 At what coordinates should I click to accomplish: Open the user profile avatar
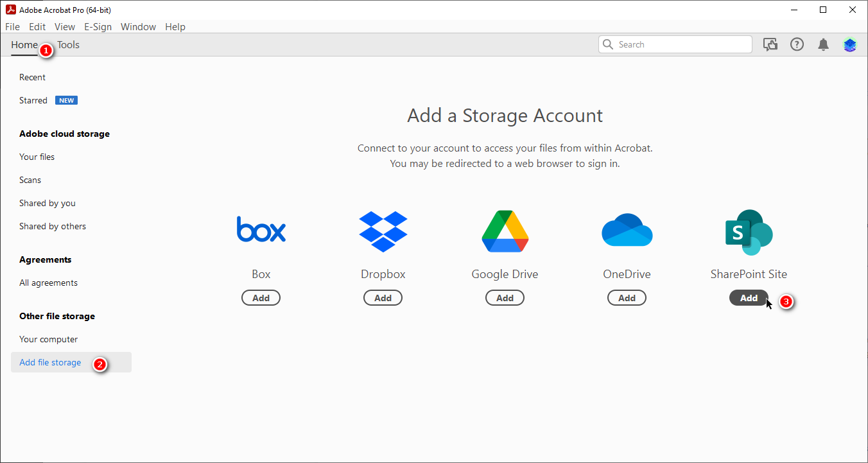(x=850, y=44)
